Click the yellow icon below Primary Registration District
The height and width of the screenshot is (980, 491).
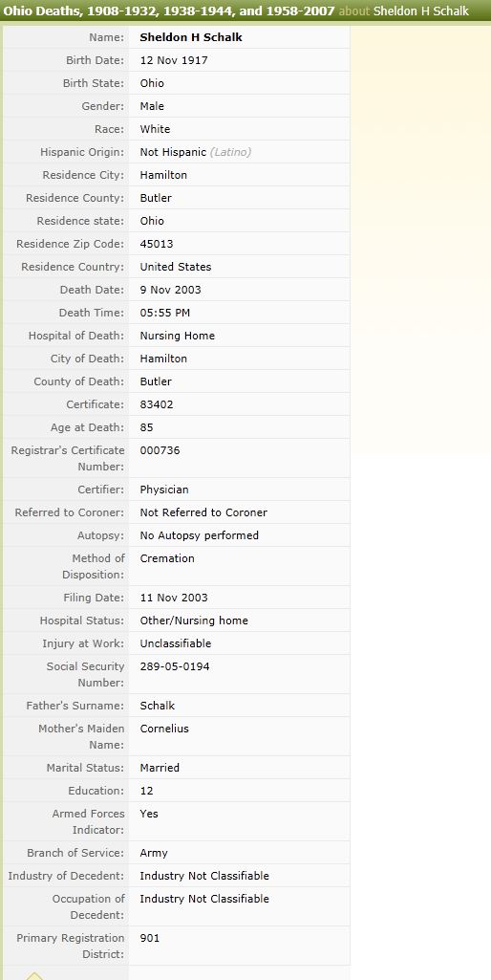pyautogui.click(x=34, y=975)
